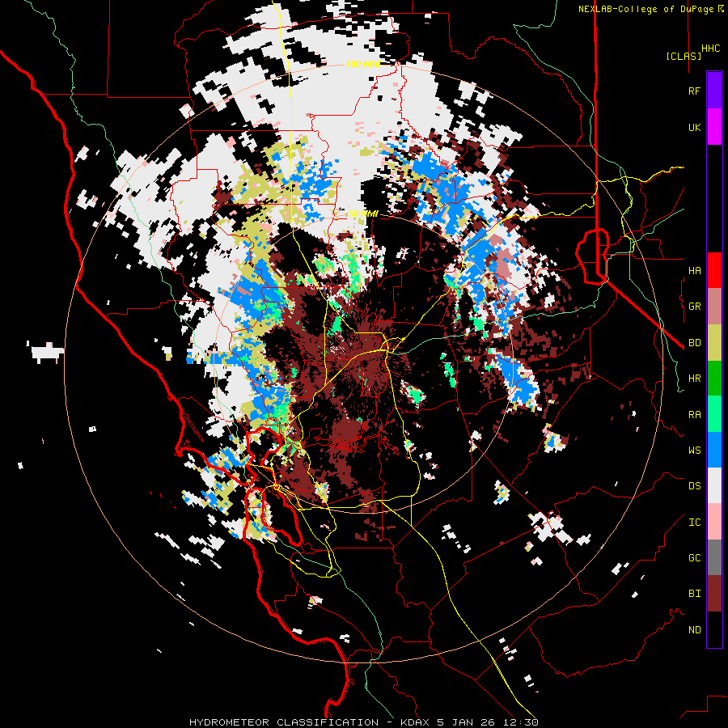Click the Hydrometeor Classification KDAX title text
Screen dimensions: 728x728
tap(363, 722)
